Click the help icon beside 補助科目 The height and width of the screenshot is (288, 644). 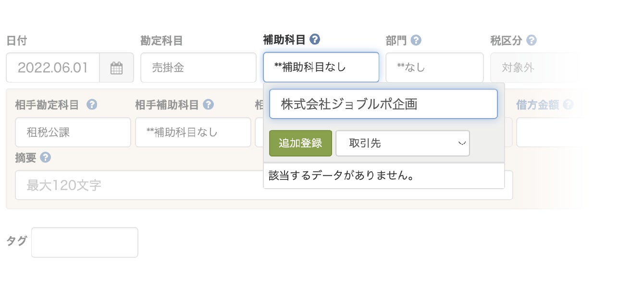click(x=315, y=39)
